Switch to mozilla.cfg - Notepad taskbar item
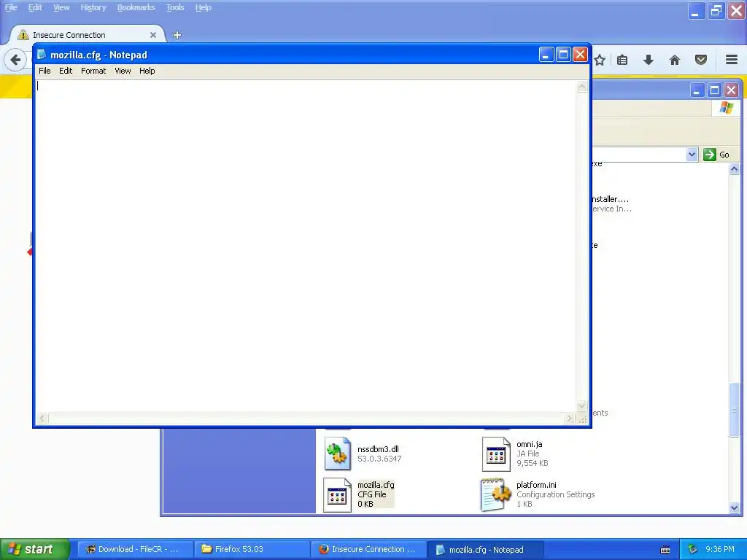Screen dimensions: 747x560 pos(485,550)
